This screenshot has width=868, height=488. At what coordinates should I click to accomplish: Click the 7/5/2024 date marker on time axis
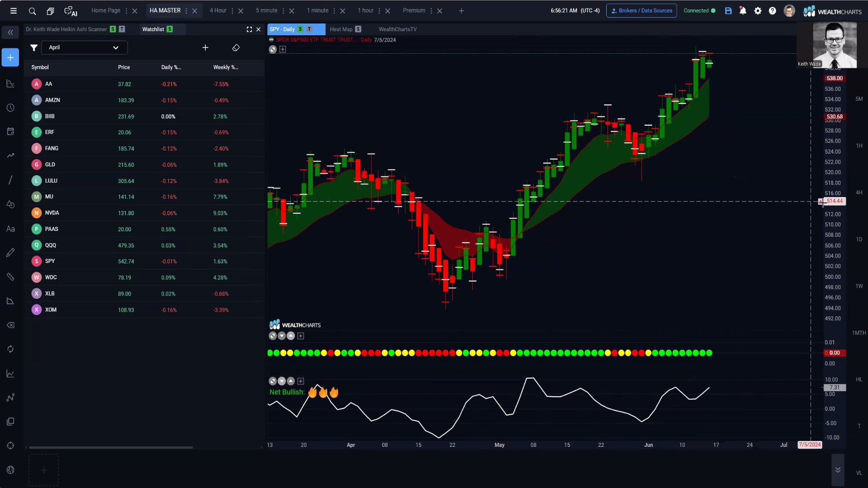pyautogui.click(x=809, y=445)
